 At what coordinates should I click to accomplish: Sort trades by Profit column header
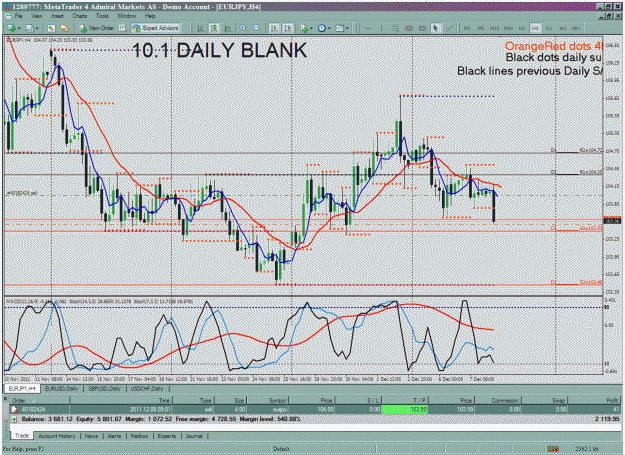tap(594, 400)
